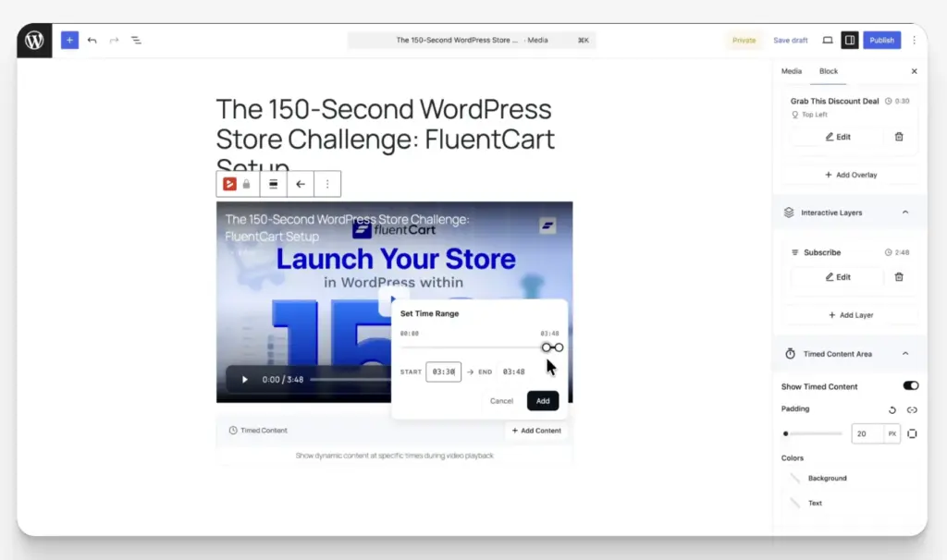Click the START time input field
The image size is (947, 560).
point(443,371)
